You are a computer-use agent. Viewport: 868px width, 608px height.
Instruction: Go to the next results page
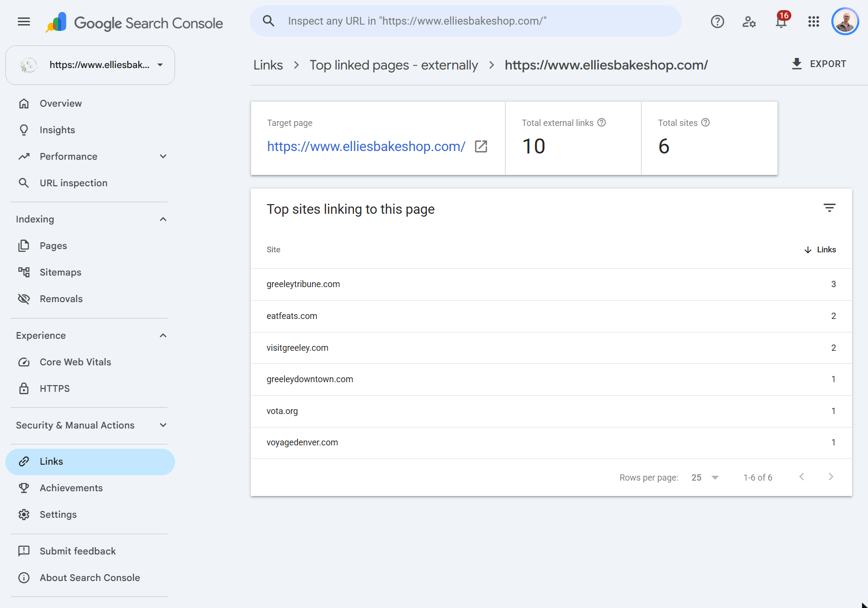click(x=831, y=477)
